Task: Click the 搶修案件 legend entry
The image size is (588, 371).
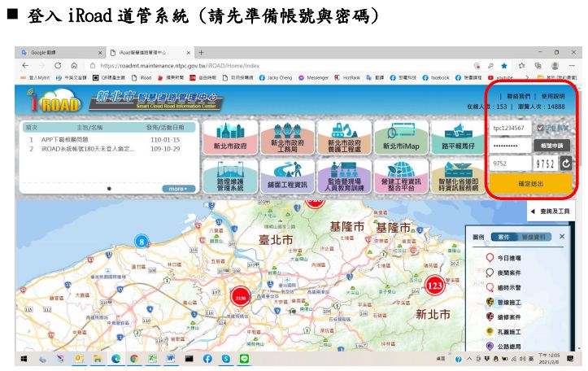Action: [x=503, y=317]
